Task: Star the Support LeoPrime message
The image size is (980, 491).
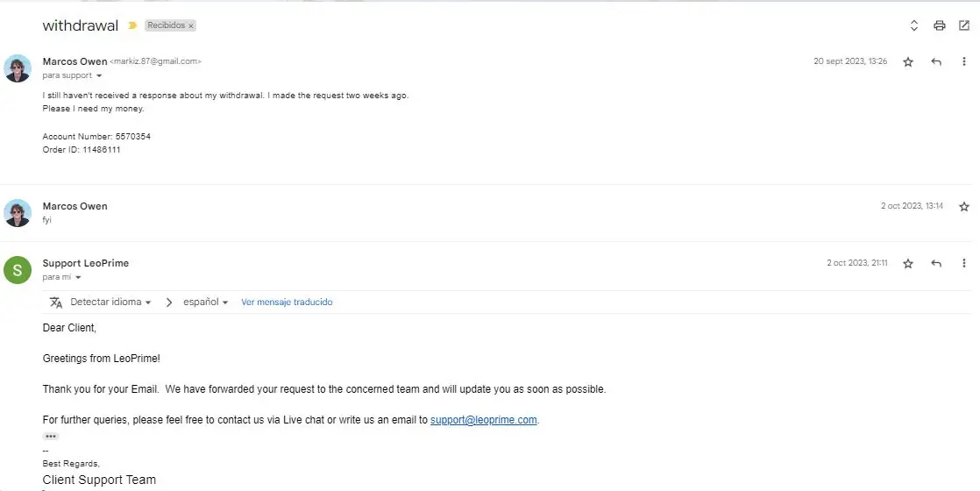Action: [x=908, y=263]
